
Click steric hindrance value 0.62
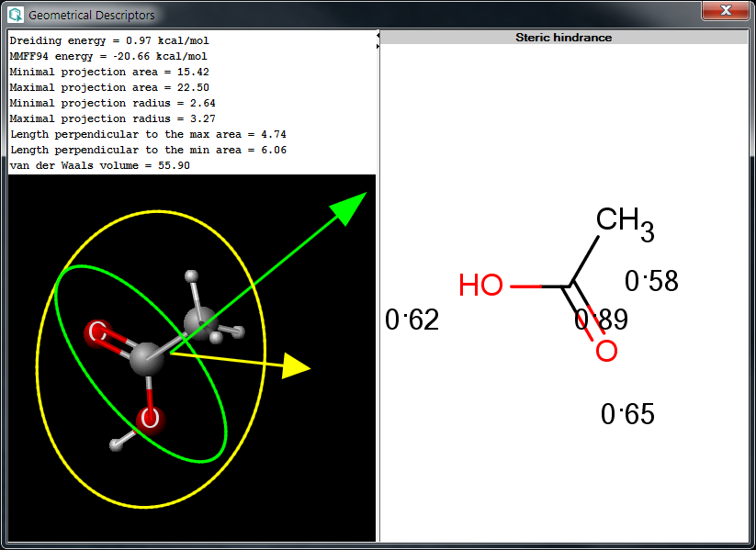(412, 320)
